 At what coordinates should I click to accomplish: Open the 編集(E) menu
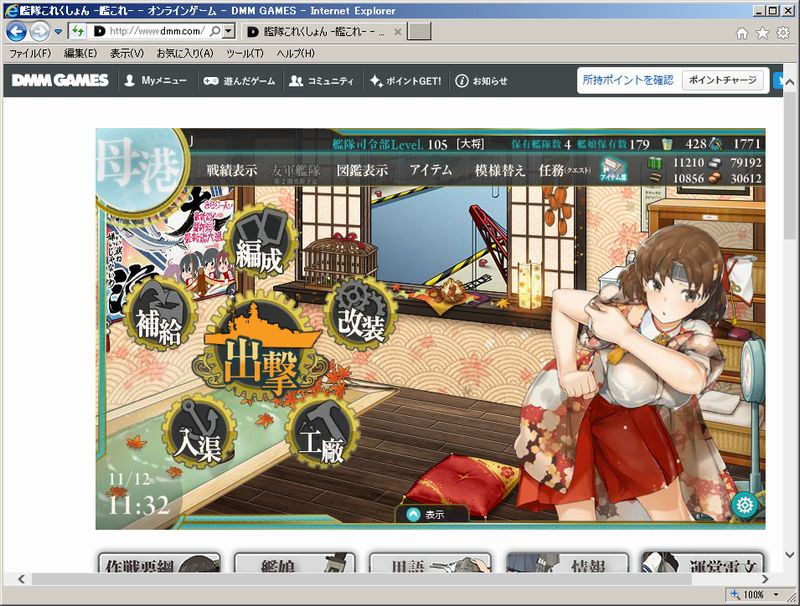(x=81, y=53)
